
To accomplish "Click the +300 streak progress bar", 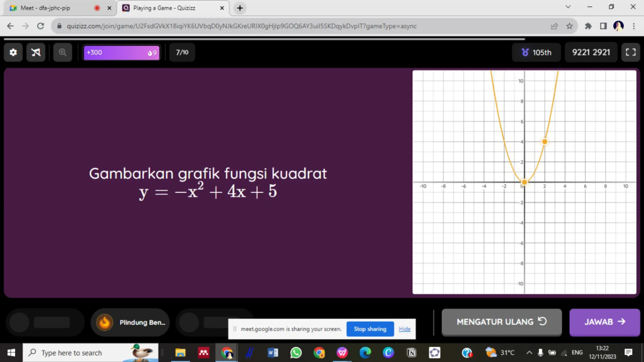I will click(121, 53).
